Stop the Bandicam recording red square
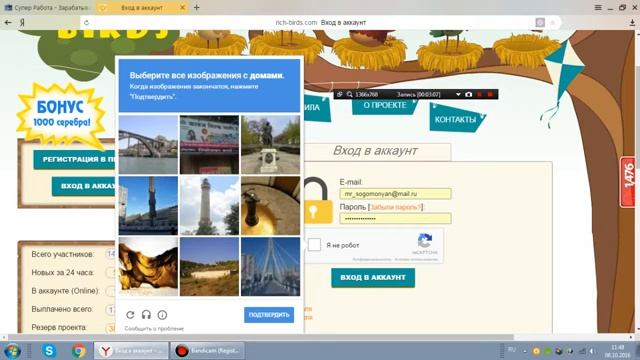640x360 pixels. [490, 94]
